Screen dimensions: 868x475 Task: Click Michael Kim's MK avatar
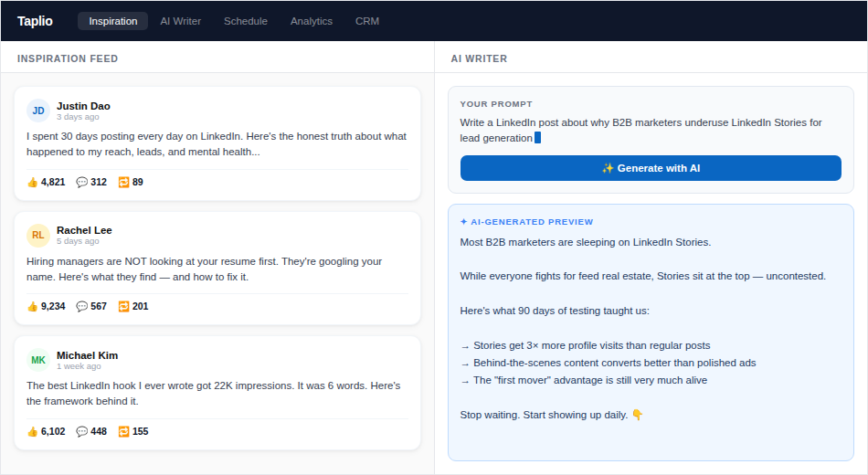(x=38, y=360)
